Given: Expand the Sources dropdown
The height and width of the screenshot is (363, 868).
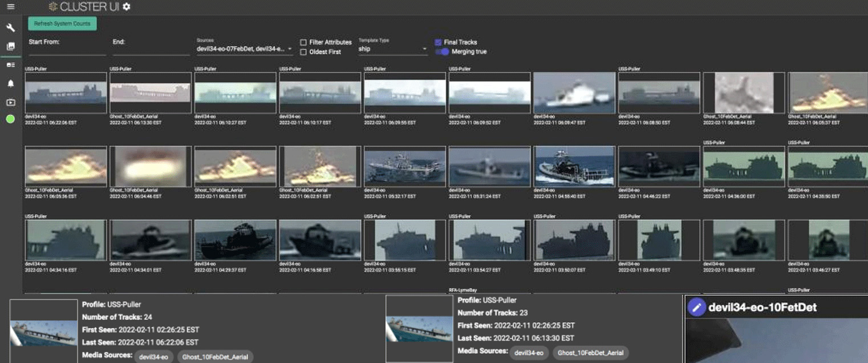Looking at the screenshot, I should click(244, 49).
